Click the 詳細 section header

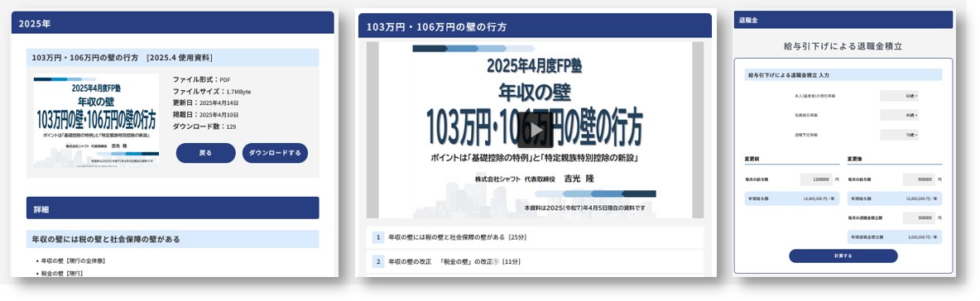172,208
